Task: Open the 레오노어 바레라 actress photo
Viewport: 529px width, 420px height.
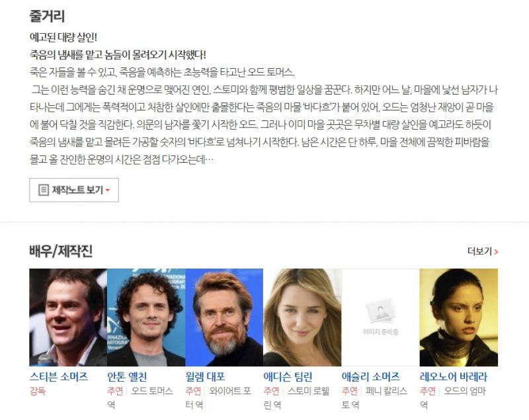Action: [459, 317]
